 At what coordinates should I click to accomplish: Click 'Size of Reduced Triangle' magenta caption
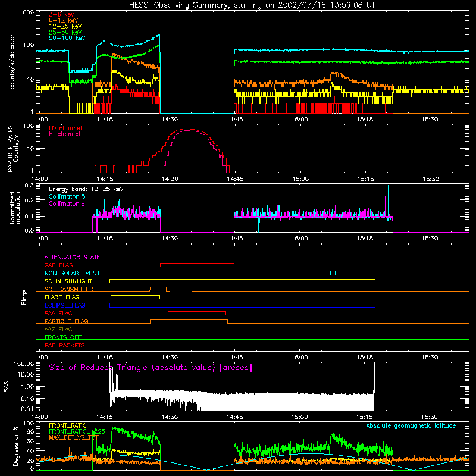pyautogui.click(x=151, y=368)
